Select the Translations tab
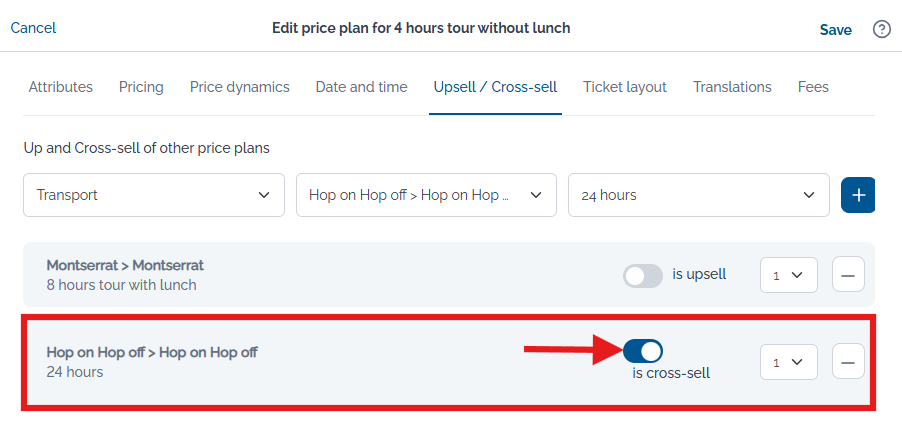Image resolution: width=902 pixels, height=448 pixels. click(x=732, y=87)
